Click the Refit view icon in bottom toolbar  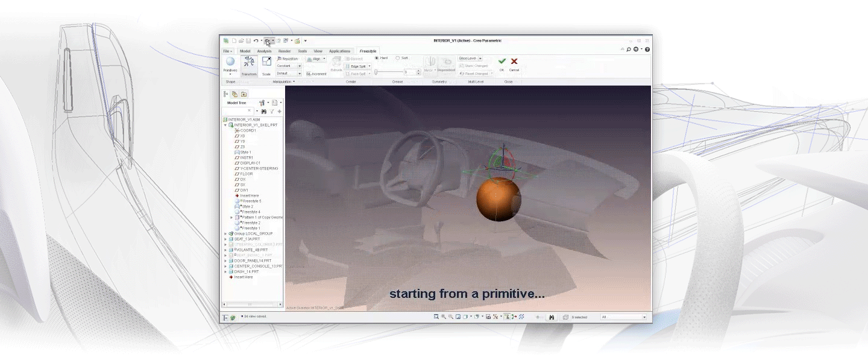click(x=436, y=317)
